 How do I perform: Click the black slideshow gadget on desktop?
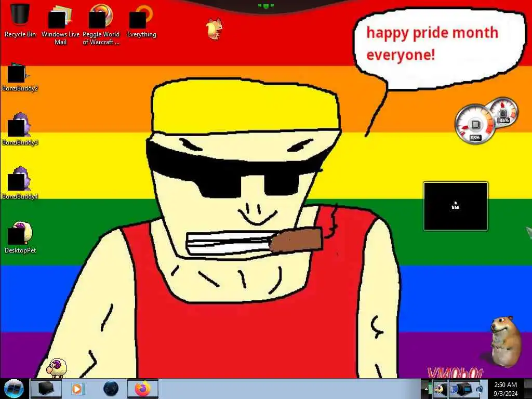point(455,206)
